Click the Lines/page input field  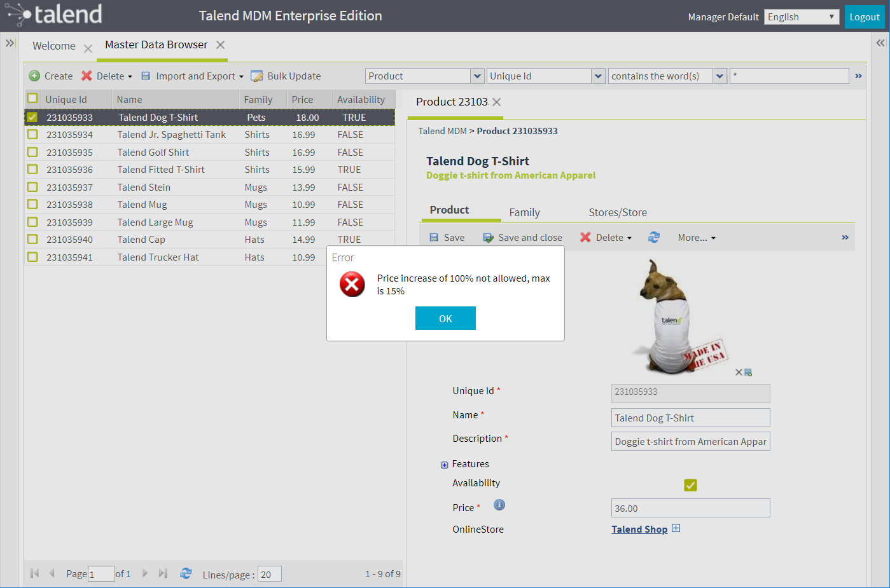point(269,574)
